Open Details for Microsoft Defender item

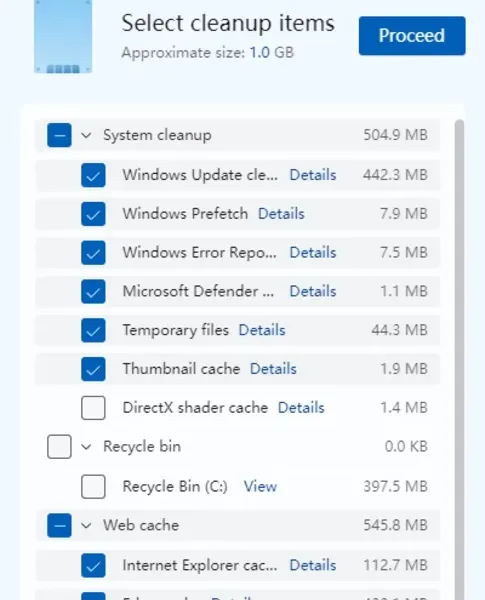pos(313,291)
